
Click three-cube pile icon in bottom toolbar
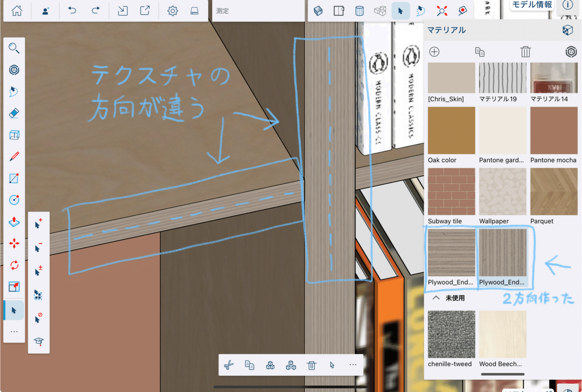click(x=270, y=365)
